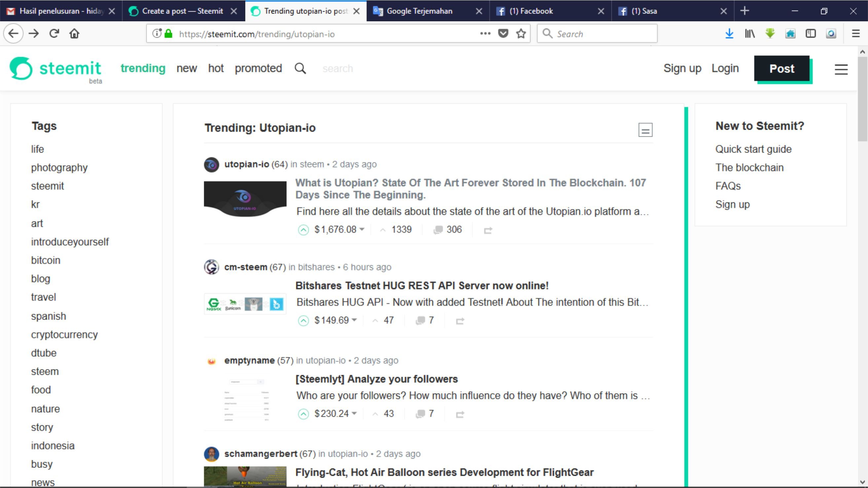
Task: Open the Utopian post thumbnail image
Action: pos(245,199)
